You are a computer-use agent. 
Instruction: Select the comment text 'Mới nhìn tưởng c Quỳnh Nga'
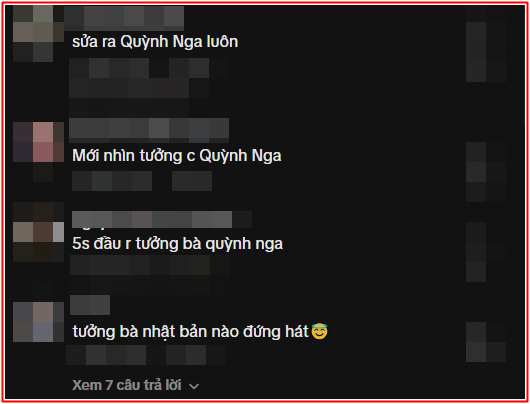[x=177, y=156]
